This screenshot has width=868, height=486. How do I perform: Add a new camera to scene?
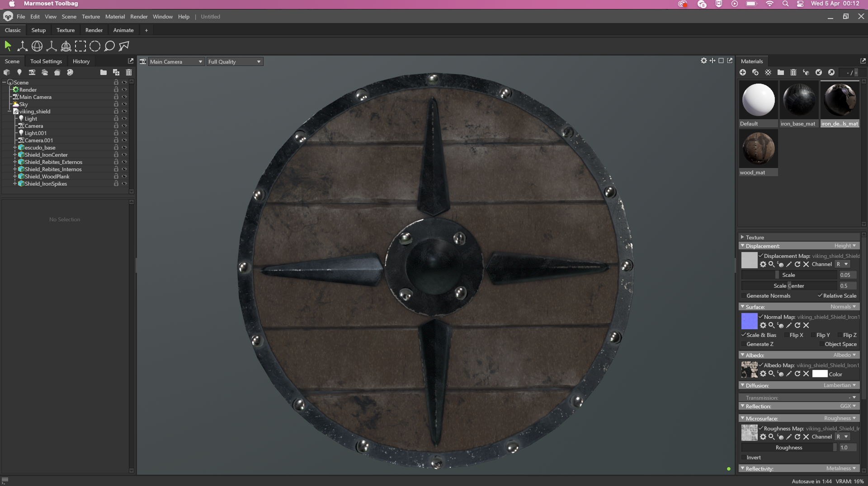32,72
